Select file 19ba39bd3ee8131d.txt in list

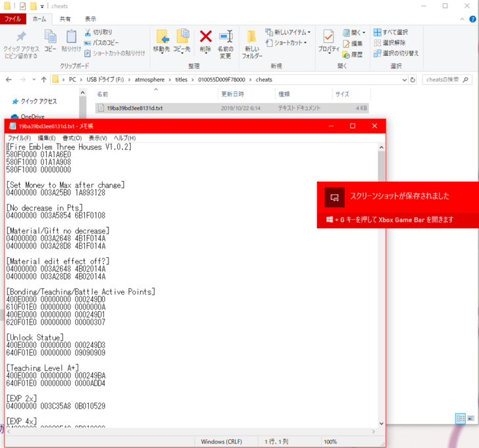[232, 108]
